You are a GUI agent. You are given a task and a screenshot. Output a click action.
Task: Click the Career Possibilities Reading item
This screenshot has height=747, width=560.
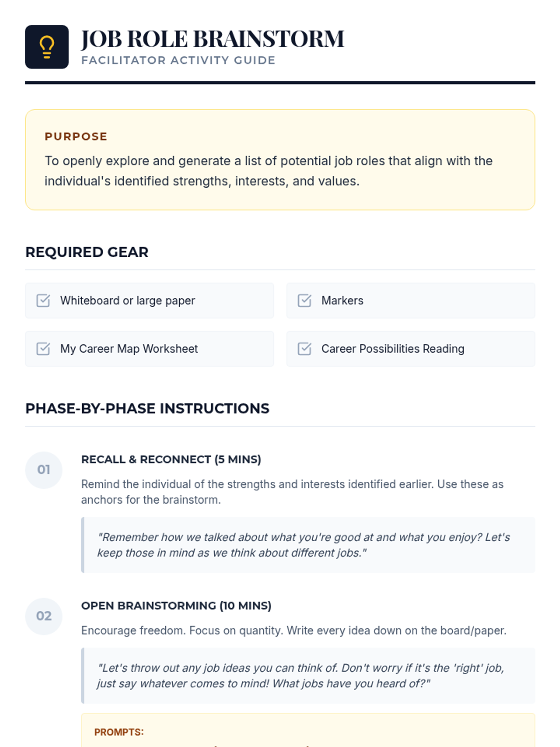[x=392, y=349]
